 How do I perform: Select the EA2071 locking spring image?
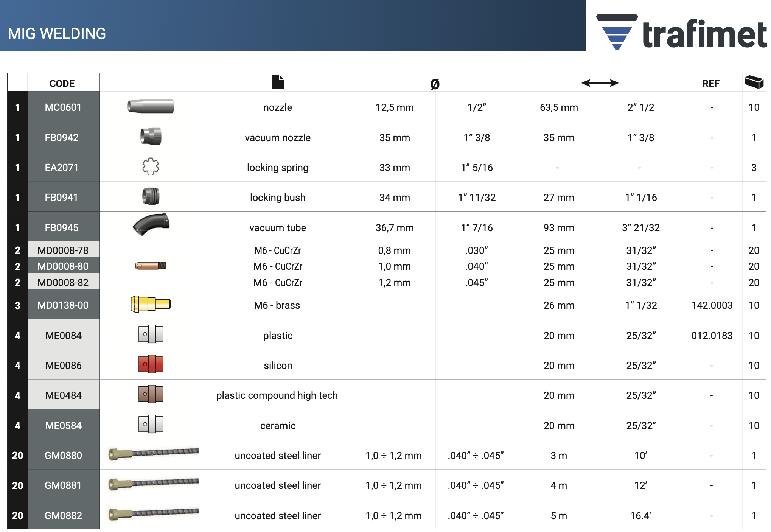151,166
